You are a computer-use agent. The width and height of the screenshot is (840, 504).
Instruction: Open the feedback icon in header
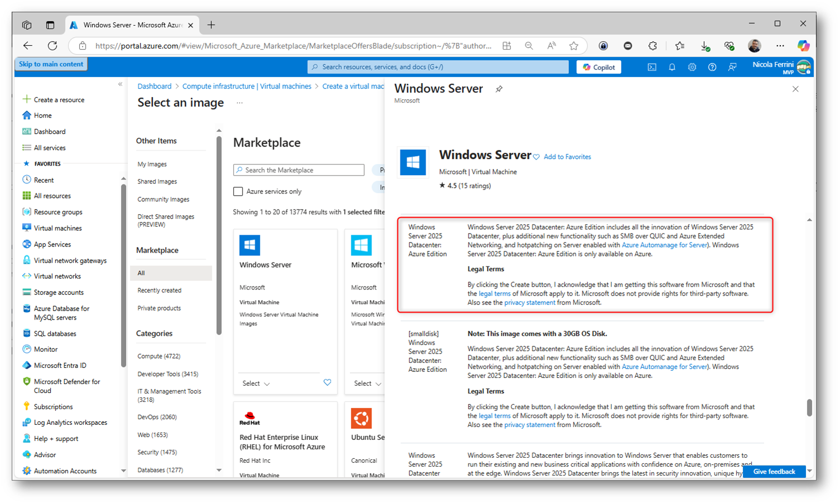point(732,67)
